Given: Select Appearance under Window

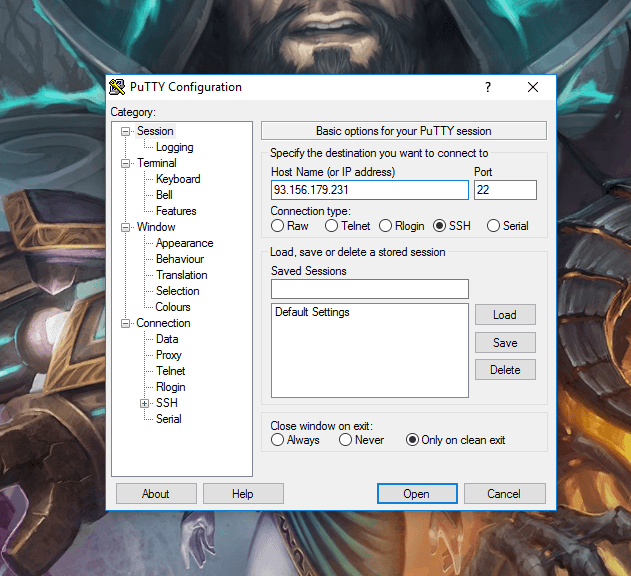Looking at the screenshot, I should pos(184,243).
